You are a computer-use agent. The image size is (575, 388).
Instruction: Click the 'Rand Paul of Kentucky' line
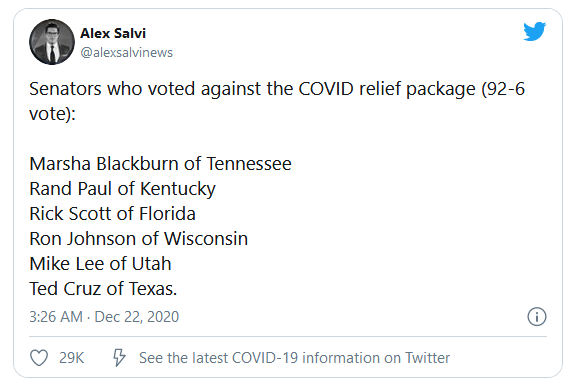click(122, 189)
